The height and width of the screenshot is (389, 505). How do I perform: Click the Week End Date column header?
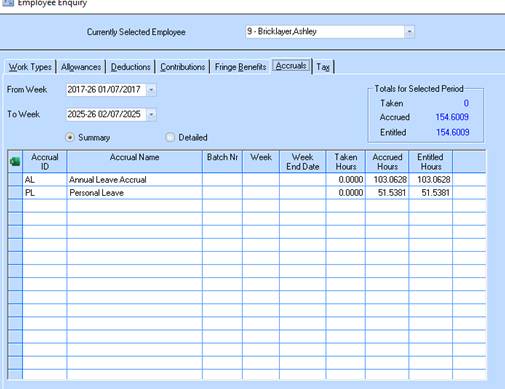click(303, 162)
